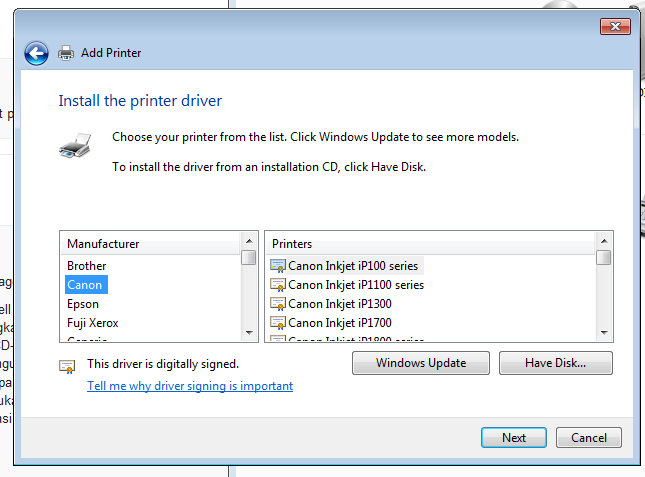
Task: Click certificate icon of Canon Inkjet iP100 series
Action: [x=278, y=266]
